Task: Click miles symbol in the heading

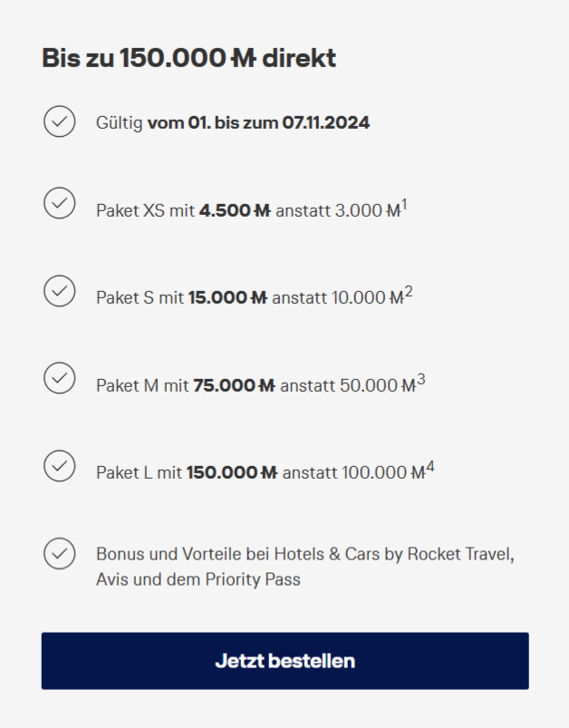Action: point(243,58)
